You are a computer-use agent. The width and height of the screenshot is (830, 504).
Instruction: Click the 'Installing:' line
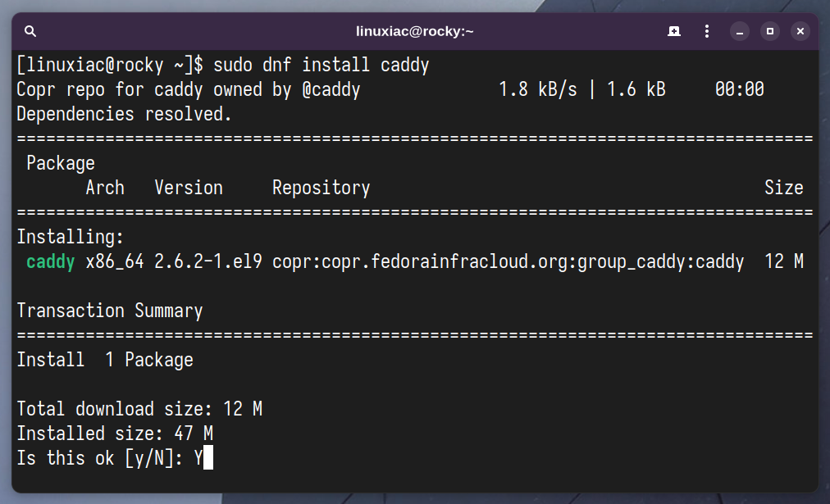click(70, 237)
